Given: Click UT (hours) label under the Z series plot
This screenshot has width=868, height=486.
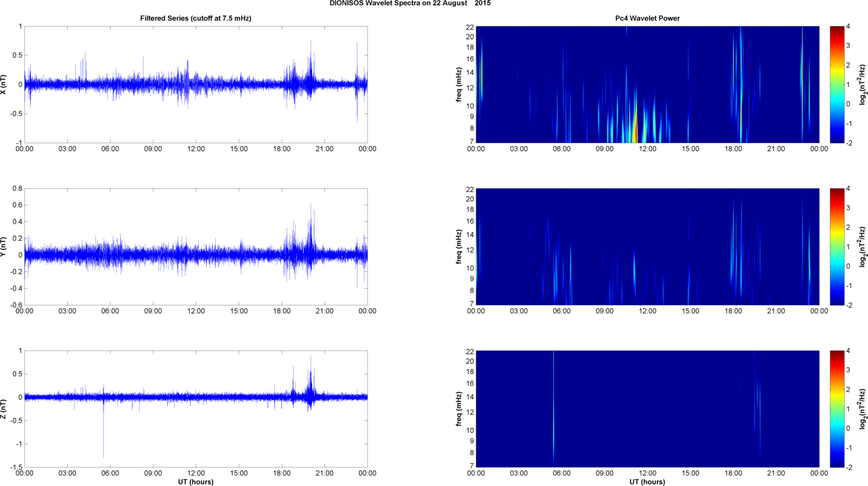Looking at the screenshot, I should [x=196, y=481].
